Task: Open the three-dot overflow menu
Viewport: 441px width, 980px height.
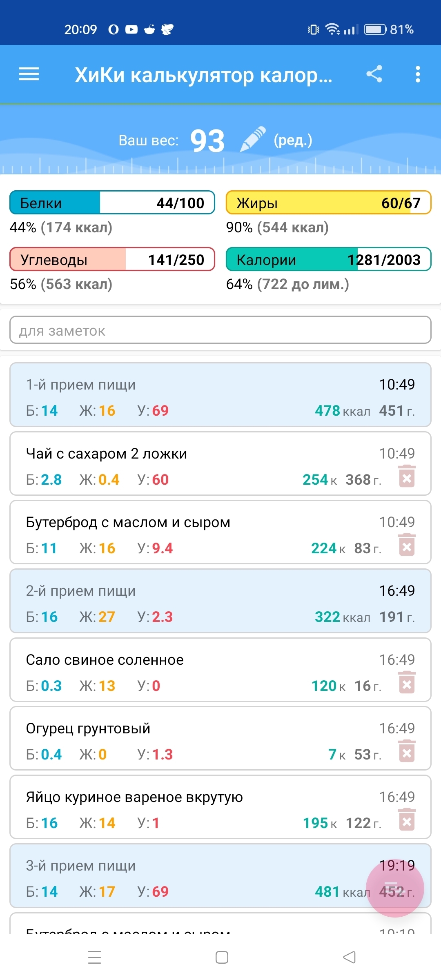Action: click(417, 74)
